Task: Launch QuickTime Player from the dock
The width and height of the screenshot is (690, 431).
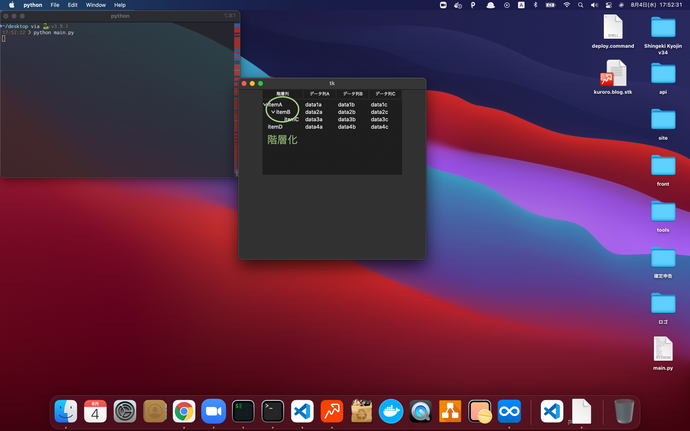Action: [421, 411]
